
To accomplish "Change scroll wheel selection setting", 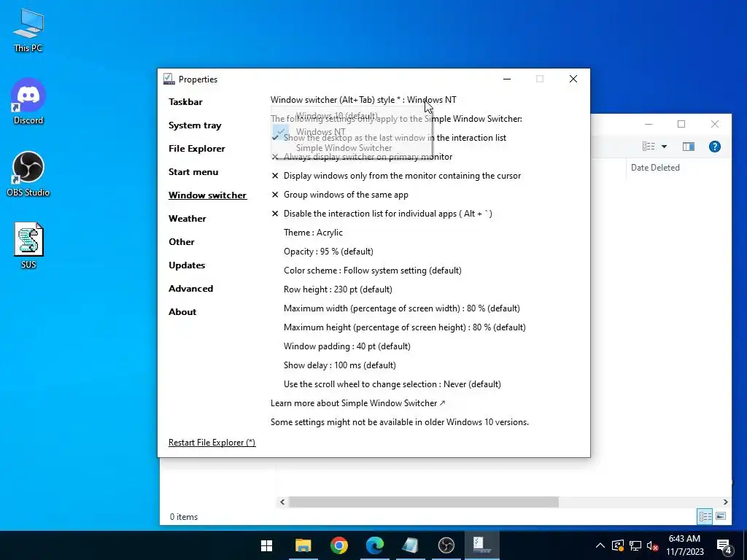I will (392, 384).
